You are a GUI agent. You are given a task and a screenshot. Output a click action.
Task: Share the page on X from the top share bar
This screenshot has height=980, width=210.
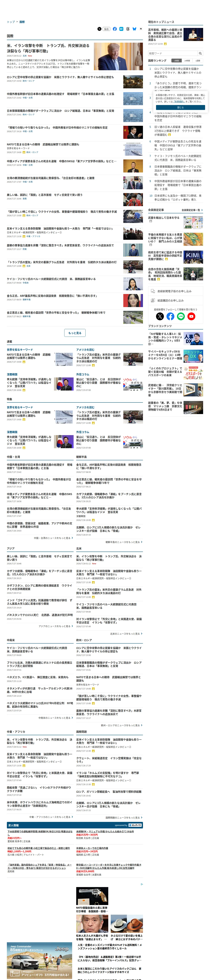coord(99,29)
